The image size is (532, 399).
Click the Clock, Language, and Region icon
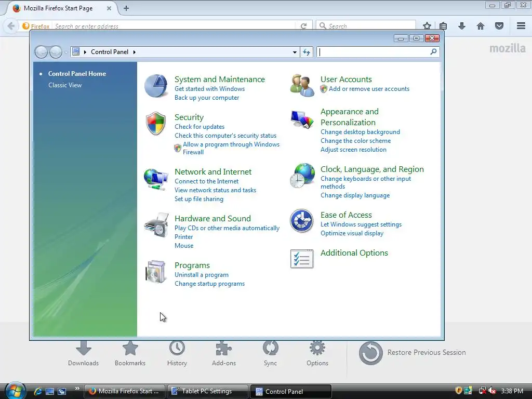[302, 176]
